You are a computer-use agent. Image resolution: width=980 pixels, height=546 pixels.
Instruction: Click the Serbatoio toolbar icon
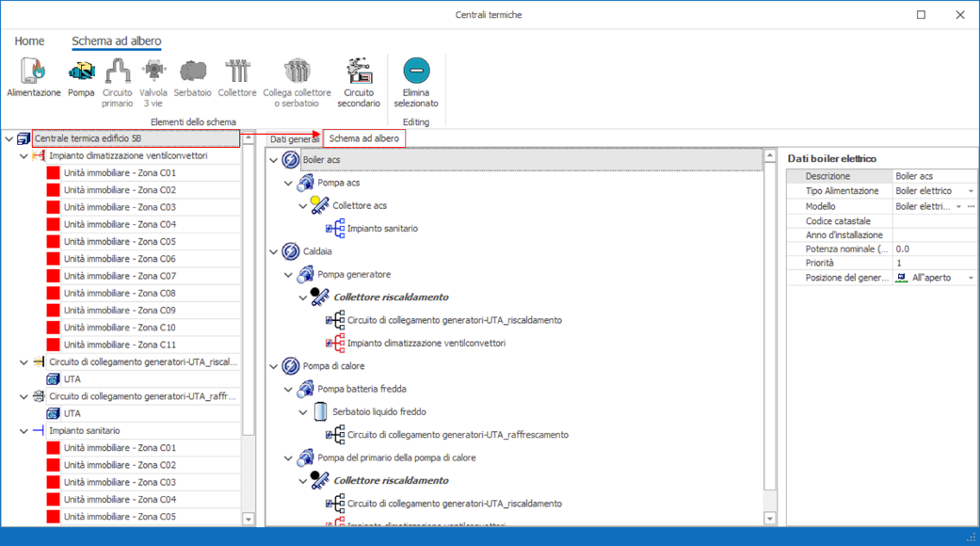pos(192,72)
